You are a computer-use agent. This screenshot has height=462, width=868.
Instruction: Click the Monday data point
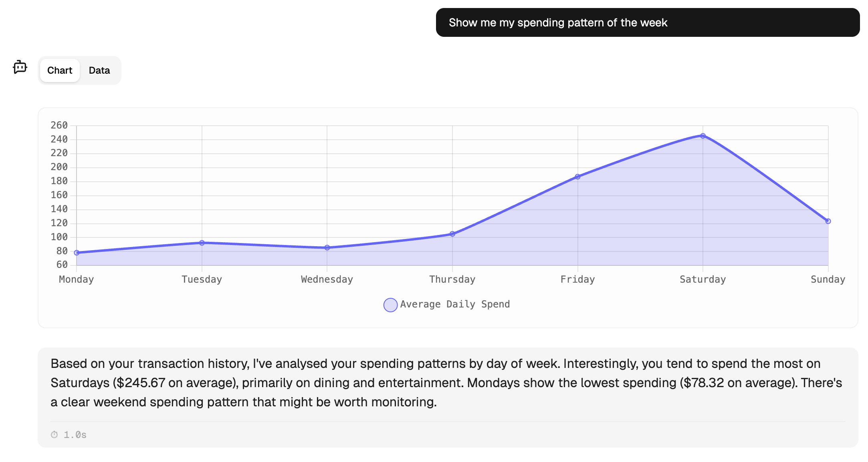click(77, 253)
